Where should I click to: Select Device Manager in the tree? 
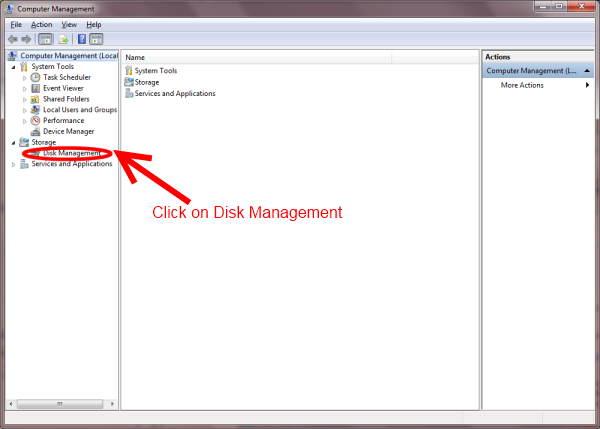[68, 131]
